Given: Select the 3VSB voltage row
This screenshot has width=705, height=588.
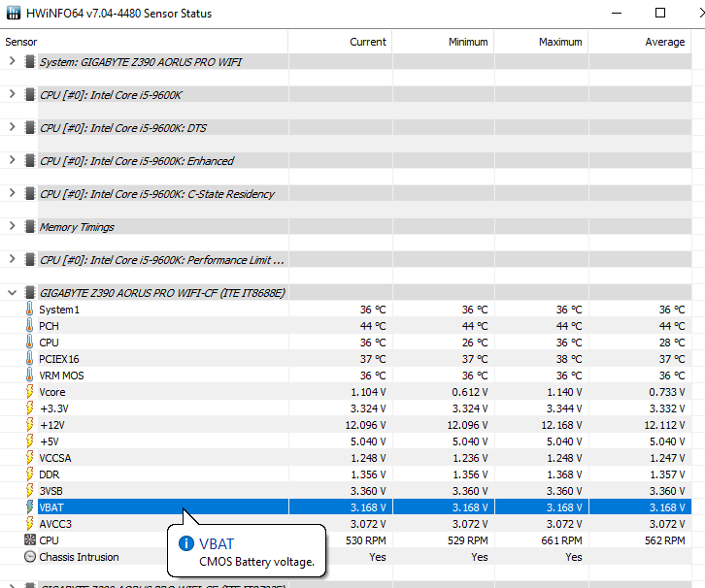Looking at the screenshot, I should click(x=346, y=491).
